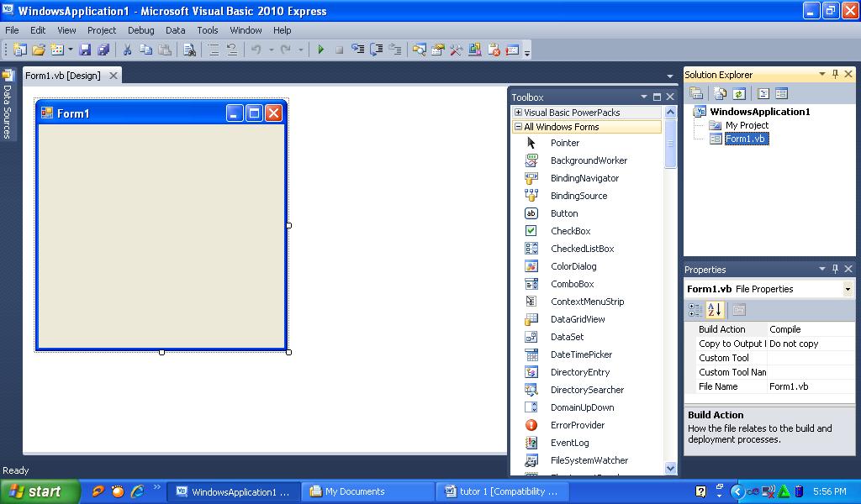Click Solution Explorer Properties icon
Screen dimensions: 861x504
pos(696,93)
